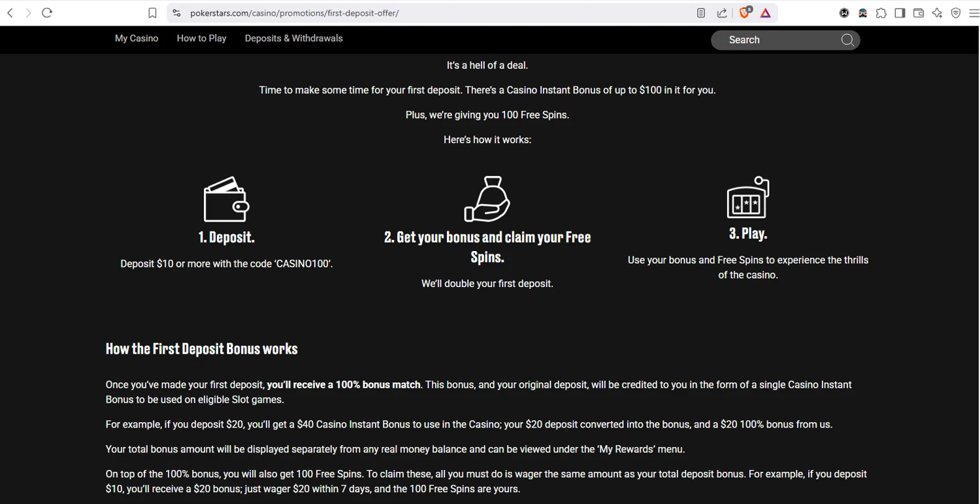The width and height of the screenshot is (980, 504).
Task: Click 'Plus, we're giving you 100 Free Spins.'
Action: (x=487, y=115)
